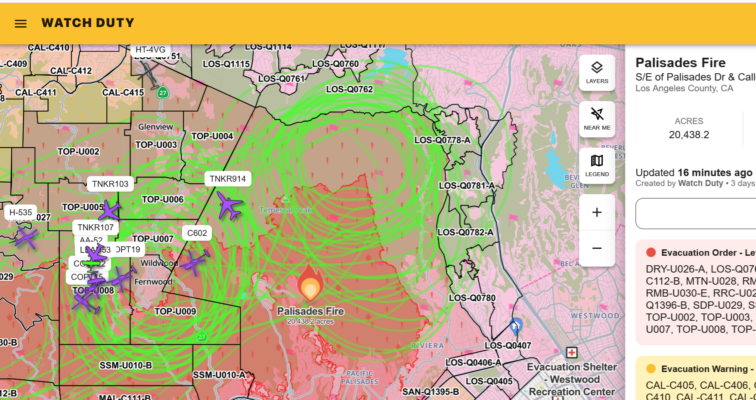Activate the Near Me location button

pos(596,119)
